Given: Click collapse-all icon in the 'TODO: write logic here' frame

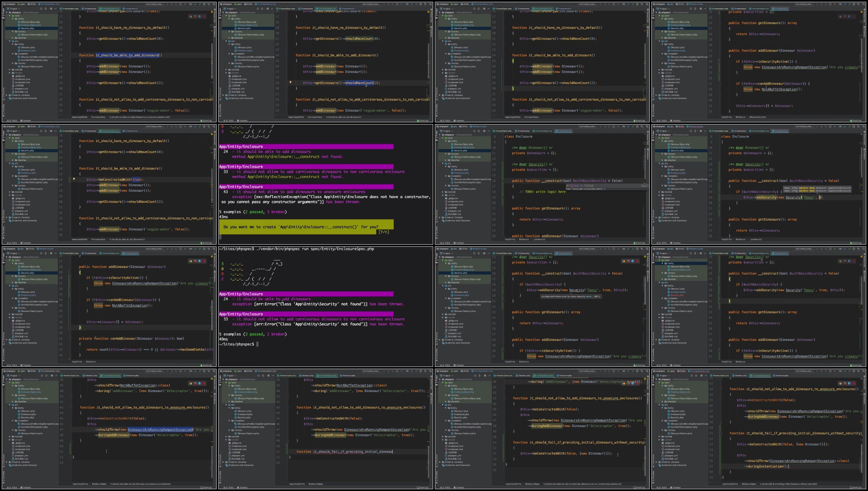Looking at the screenshot, I should point(479,131).
